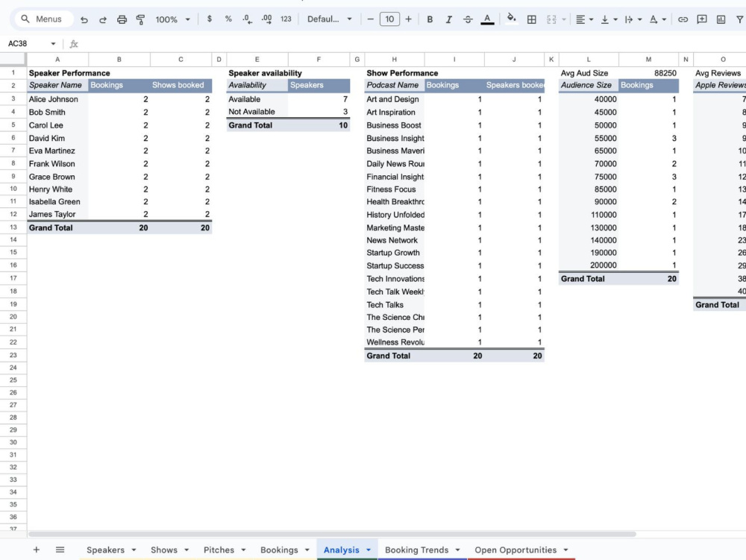This screenshot has height=560, width=746.
Task: Select the audience size 200000 cell
Action: (x=589, y=265)
